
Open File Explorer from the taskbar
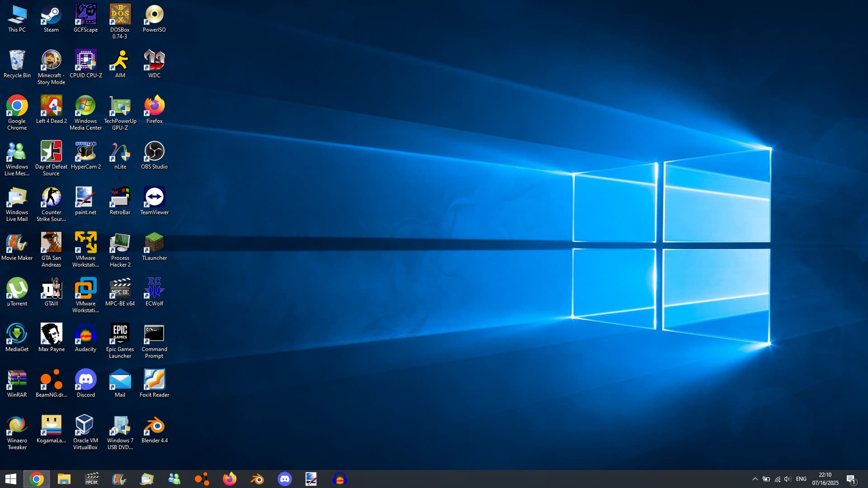click(64, 479)
